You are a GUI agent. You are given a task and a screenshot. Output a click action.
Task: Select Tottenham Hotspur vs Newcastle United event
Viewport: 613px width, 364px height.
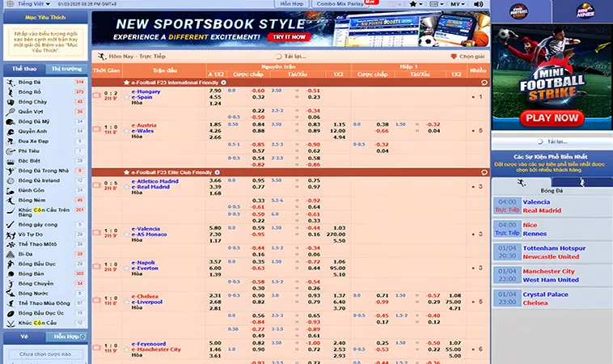click(x=558, y=252)
